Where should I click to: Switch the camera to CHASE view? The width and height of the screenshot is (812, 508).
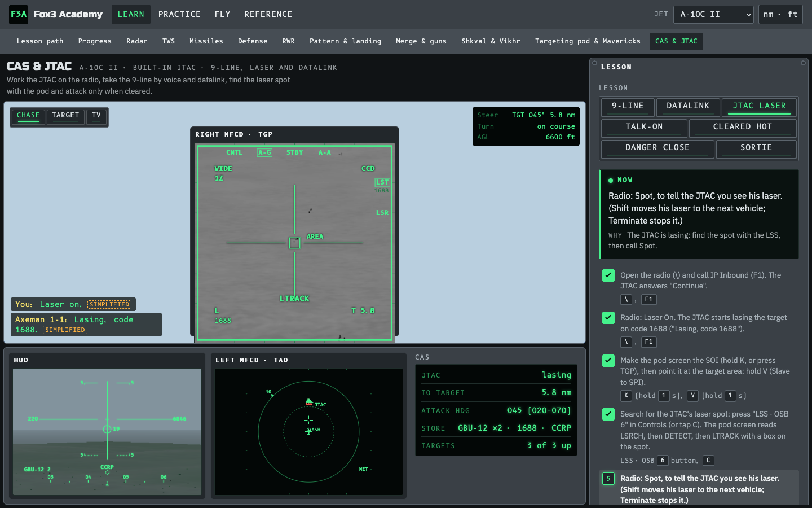point(28,116)
